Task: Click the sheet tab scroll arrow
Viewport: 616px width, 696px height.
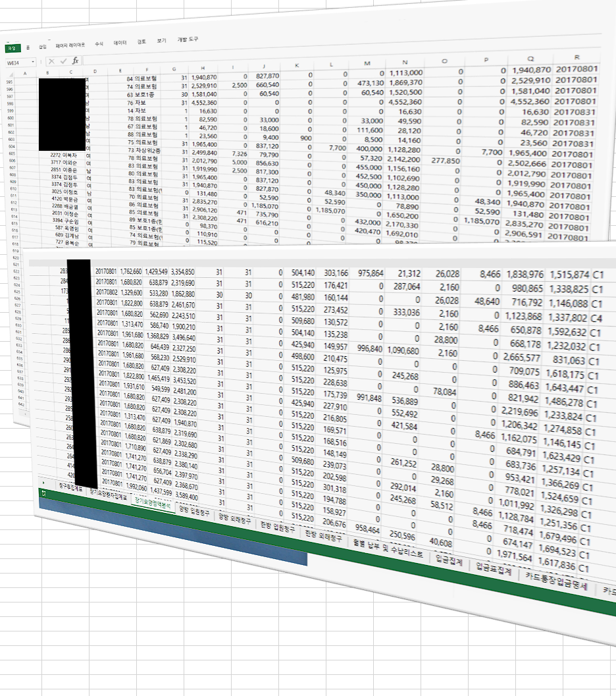Action: [44, 482]
